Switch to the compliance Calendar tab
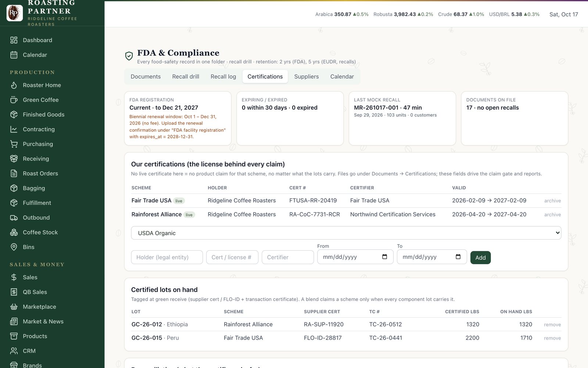This screenshot has height=368, width=588. pos(342,77)
